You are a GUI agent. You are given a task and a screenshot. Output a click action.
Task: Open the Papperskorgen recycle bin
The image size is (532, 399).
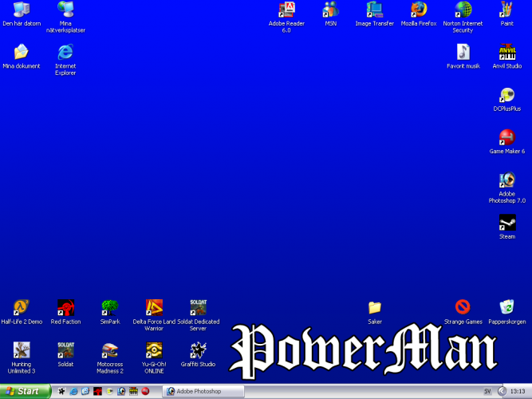[x=506, y=307]
